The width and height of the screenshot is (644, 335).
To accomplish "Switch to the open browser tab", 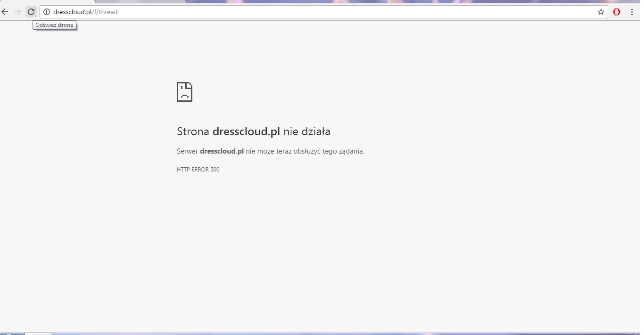I will click(141, 1).
